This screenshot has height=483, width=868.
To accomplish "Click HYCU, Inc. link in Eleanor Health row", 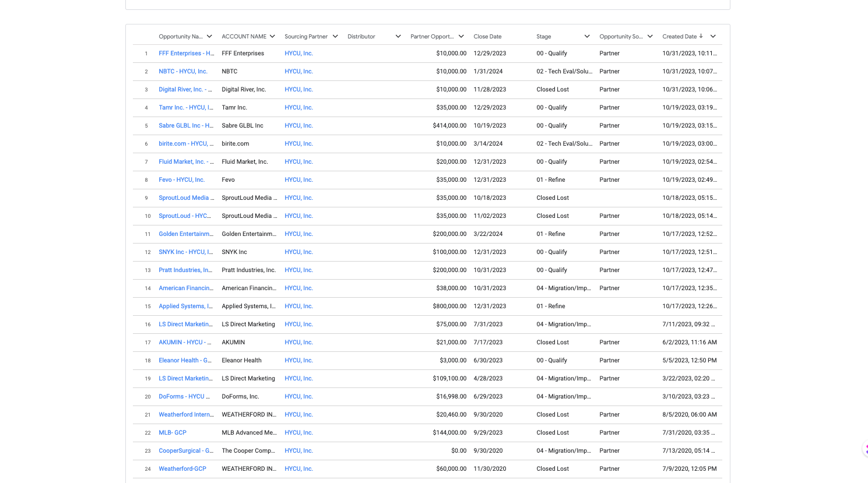I will pyautogui.click(x=298, y=361).
